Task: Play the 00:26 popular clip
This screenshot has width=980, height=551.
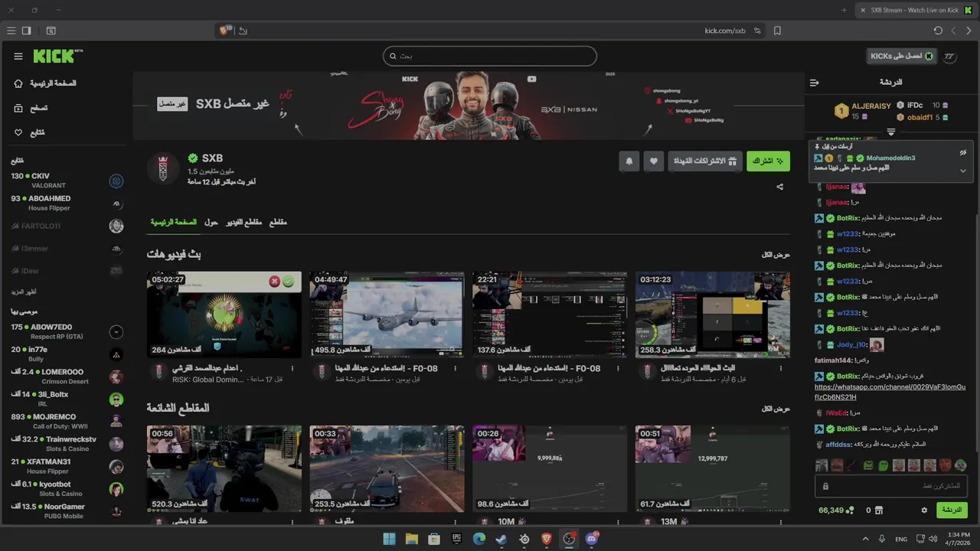Action: (550, 468)
